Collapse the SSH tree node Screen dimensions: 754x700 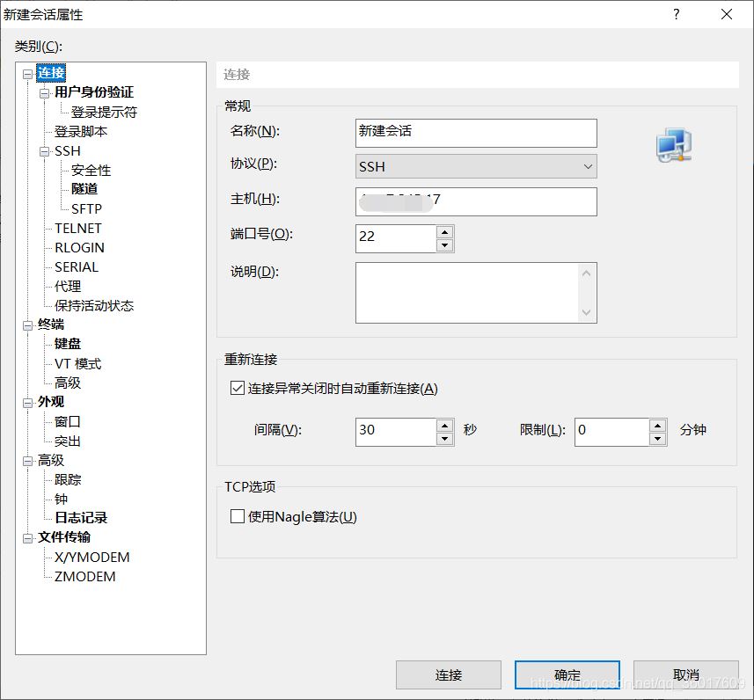(x=45, y=152)
